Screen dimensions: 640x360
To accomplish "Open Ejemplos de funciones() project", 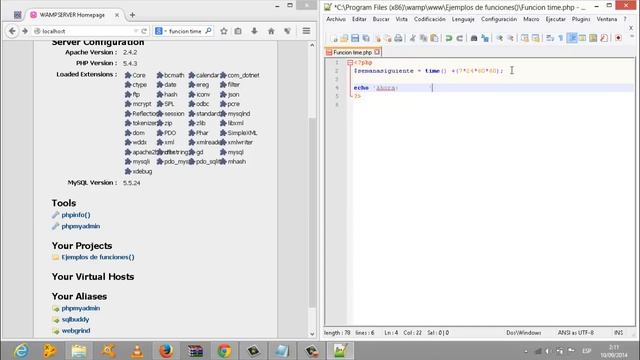I will coord(98,257).
